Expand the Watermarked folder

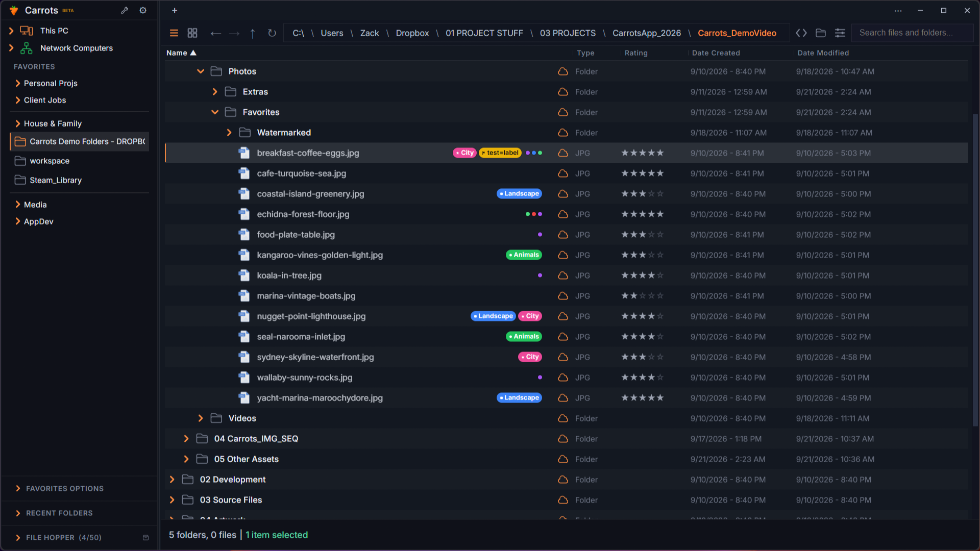point(229,133)
